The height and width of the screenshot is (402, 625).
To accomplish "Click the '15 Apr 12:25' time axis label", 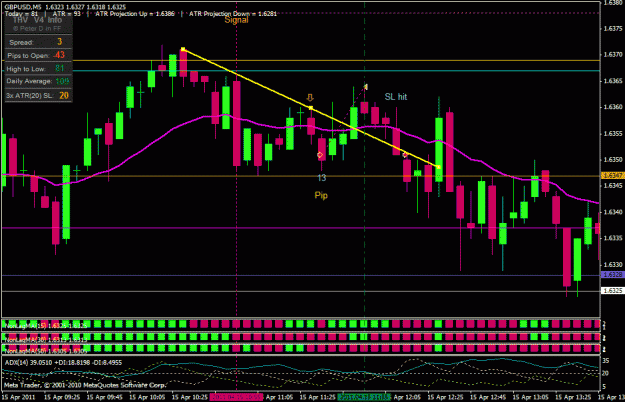I will (x=445, y=397).
